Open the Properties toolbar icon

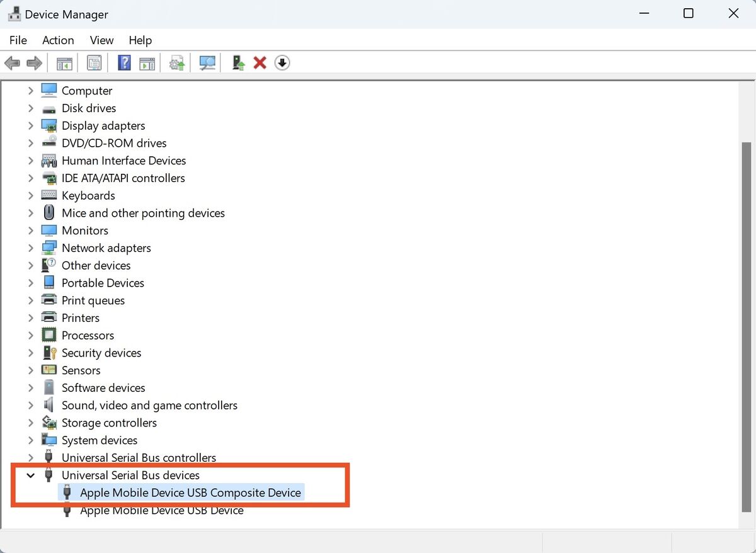click(94, 63)
